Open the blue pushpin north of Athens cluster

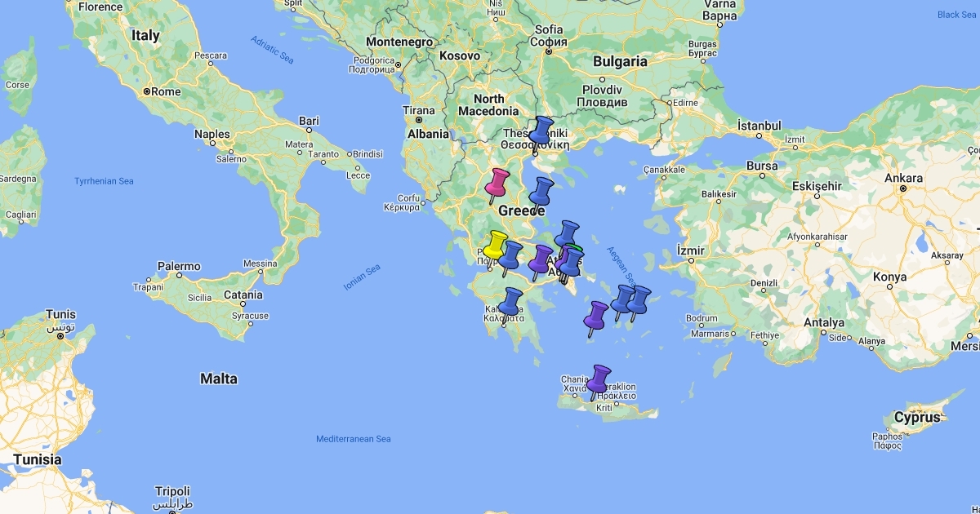coord(568,233)
